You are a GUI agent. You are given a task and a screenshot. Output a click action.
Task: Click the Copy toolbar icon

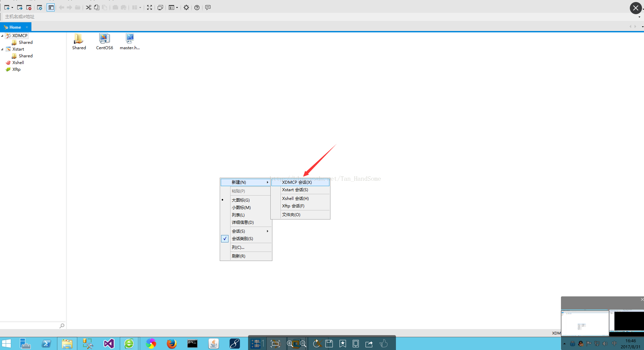tap(97, 7)
